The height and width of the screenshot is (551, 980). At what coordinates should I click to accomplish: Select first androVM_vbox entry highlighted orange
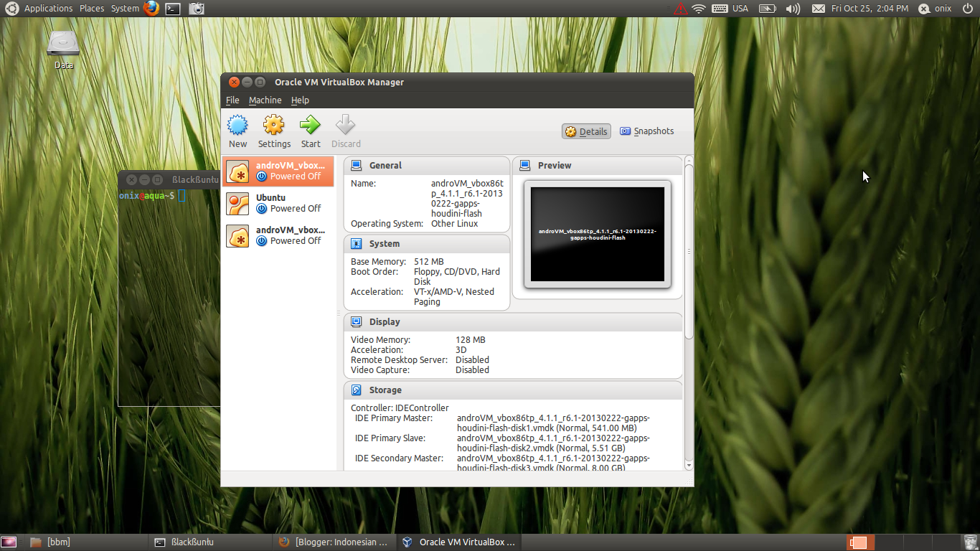(x=278, y=171)
